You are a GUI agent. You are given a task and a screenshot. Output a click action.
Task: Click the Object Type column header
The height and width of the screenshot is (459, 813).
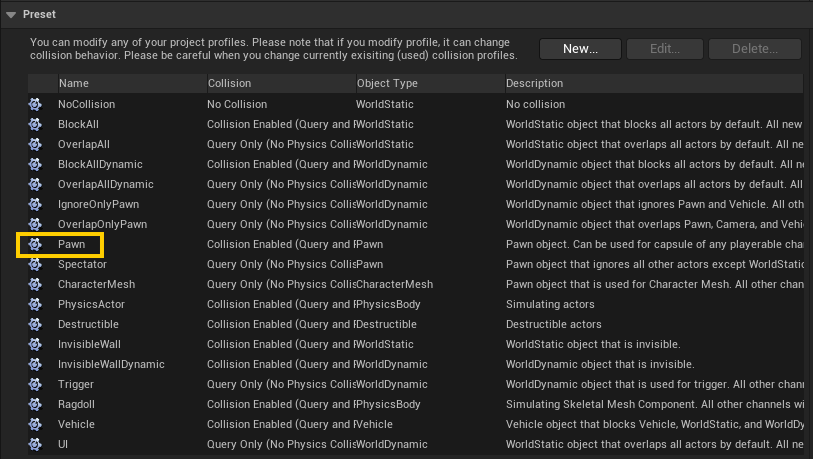(x=387, y=83)
